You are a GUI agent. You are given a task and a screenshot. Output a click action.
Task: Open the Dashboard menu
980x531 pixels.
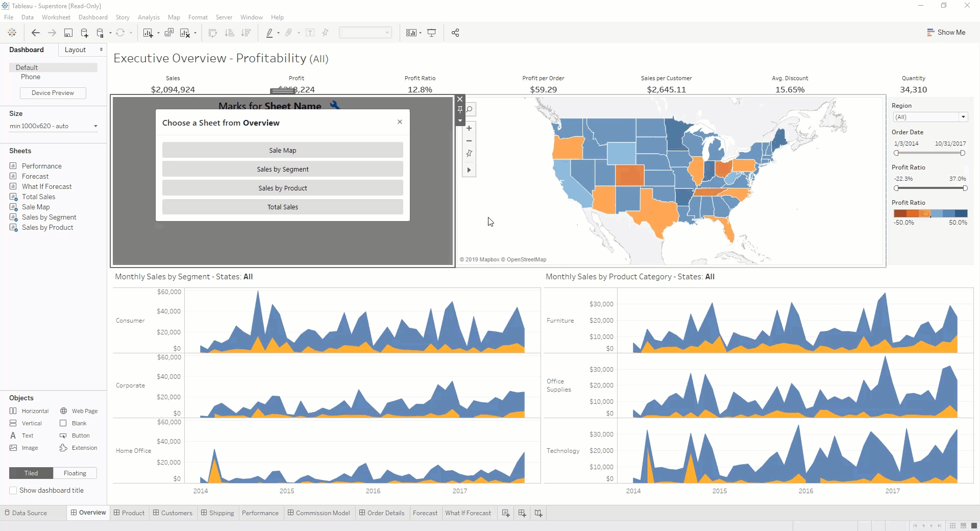(93, 17)
